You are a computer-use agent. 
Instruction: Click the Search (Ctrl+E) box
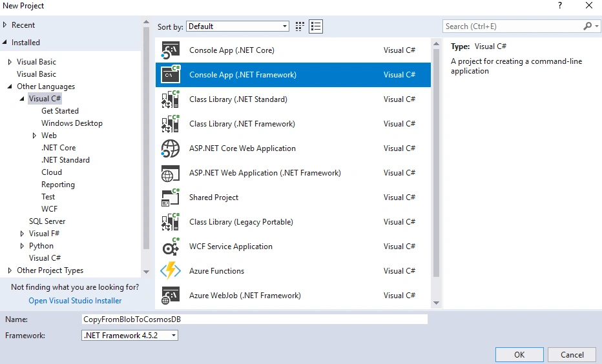coord(513,26)
